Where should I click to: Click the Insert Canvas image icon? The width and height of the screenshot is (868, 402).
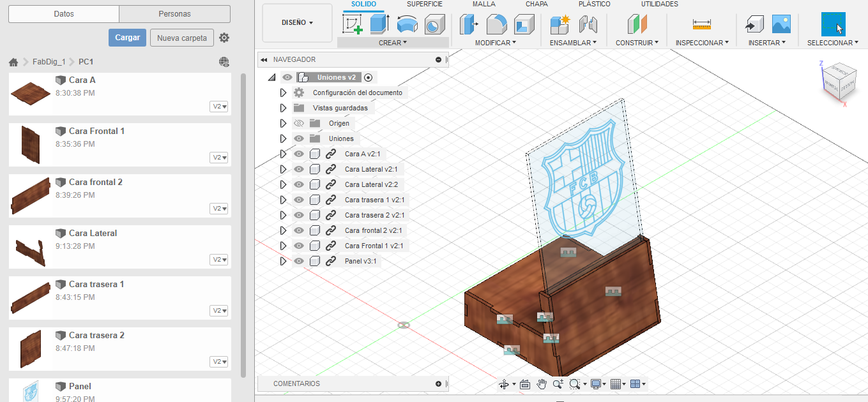[x=782, y=24]
